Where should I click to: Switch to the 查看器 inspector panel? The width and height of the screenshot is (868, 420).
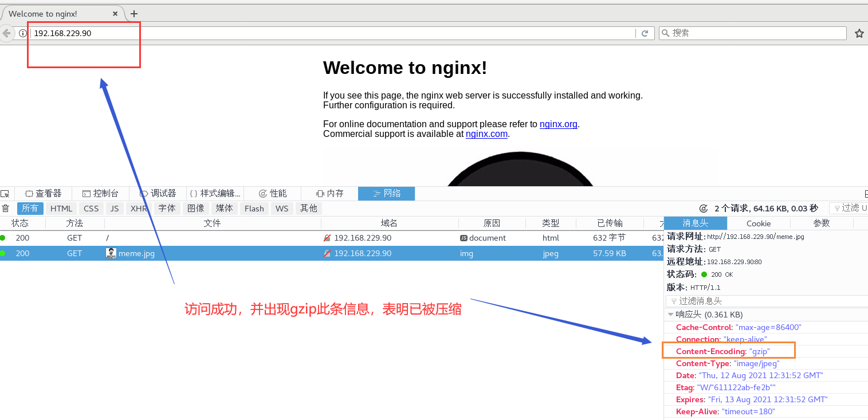coord(43,194)
